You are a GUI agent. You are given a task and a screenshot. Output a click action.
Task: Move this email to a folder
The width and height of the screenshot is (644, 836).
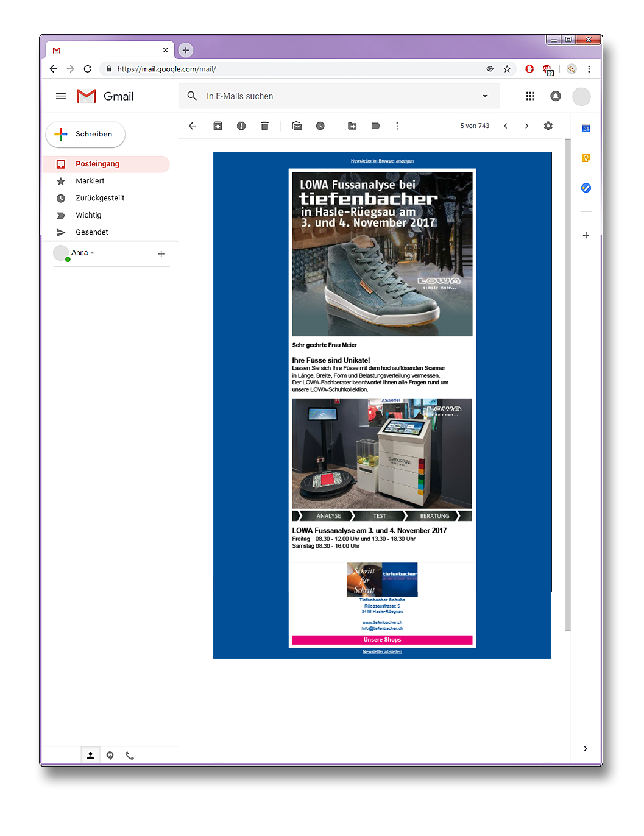352,126
